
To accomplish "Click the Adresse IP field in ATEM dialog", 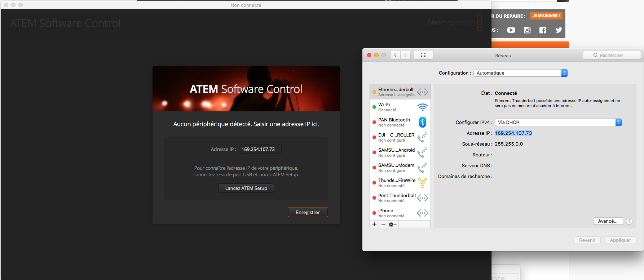I will pyautogui.click(x=261, y=149).
